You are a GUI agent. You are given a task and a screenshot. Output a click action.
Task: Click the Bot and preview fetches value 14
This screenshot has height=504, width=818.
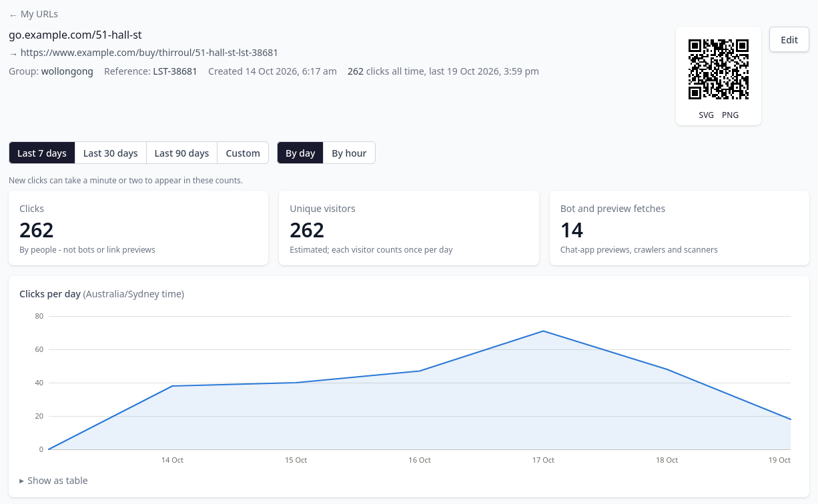[572, 230]
